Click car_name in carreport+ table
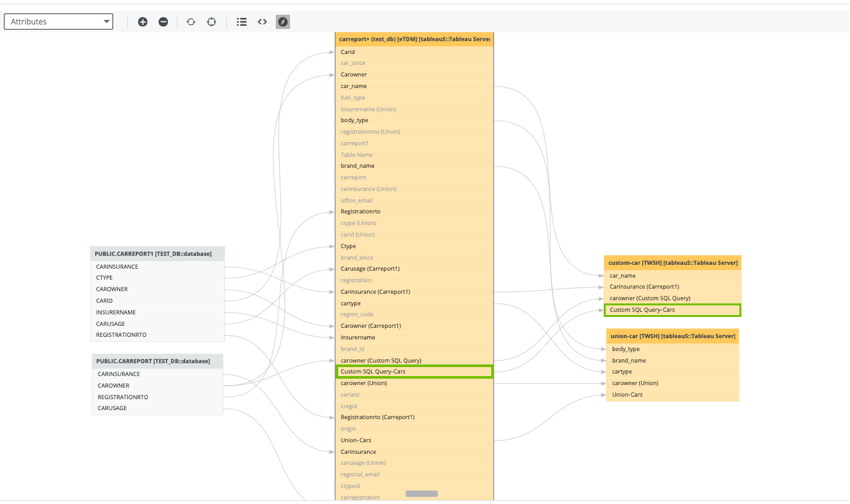 (x=415, y=86)
